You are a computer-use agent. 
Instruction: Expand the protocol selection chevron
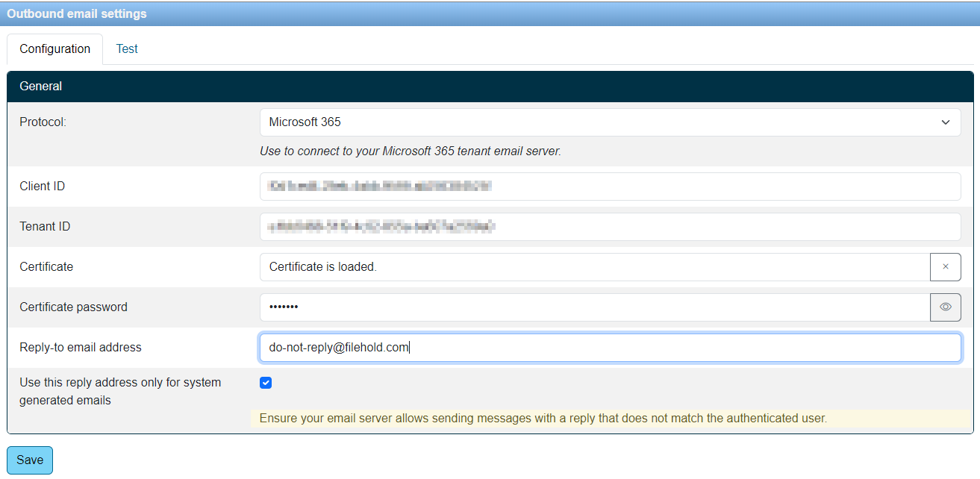(x=944, y=122)
